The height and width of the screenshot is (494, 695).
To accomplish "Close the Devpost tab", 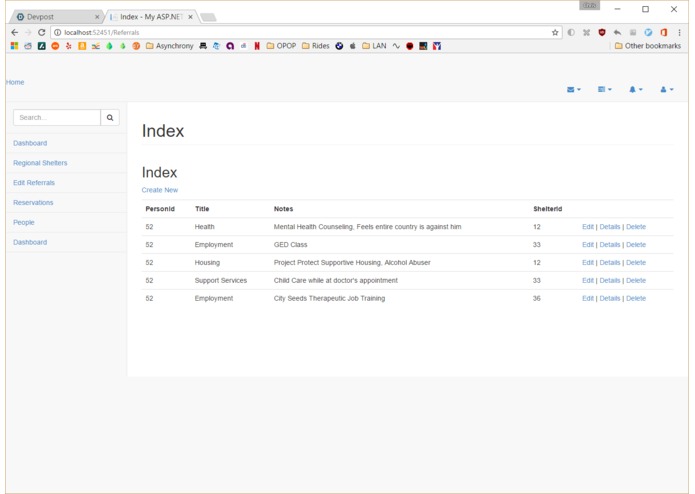I will 97,17.
